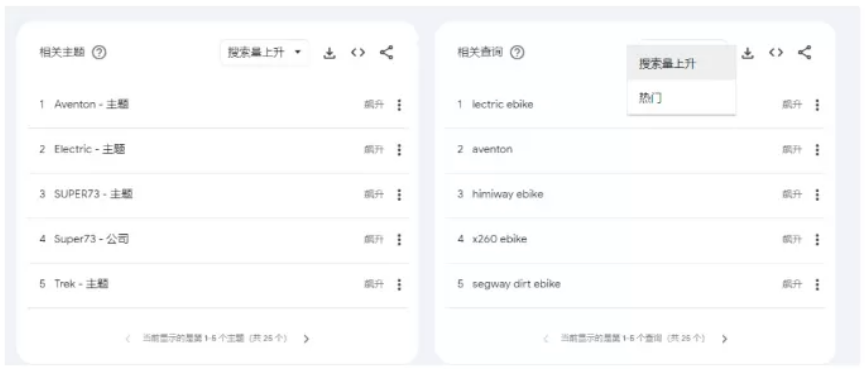Go to next page of related queries
The width and height of the screenshot is (865, 370).
point(725,339)
